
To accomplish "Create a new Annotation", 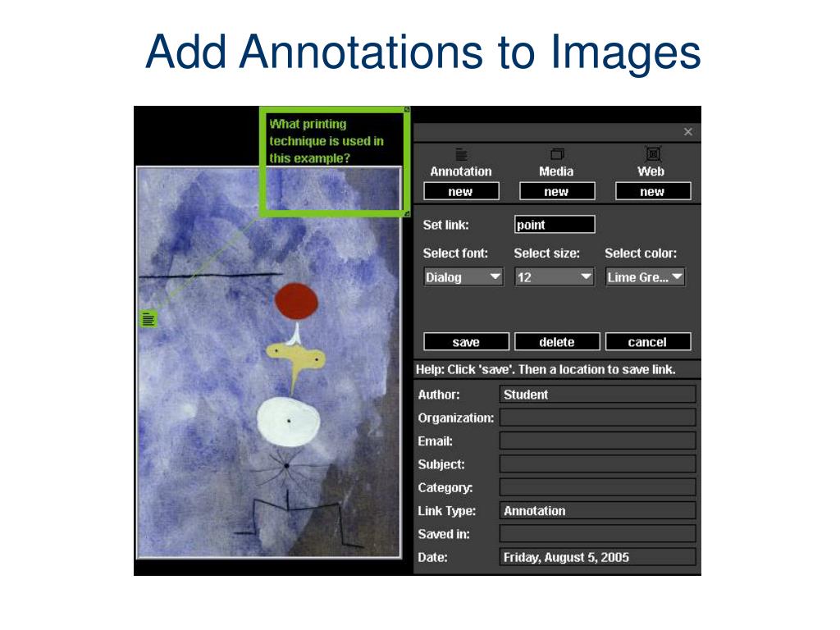I will coord(461,191).
